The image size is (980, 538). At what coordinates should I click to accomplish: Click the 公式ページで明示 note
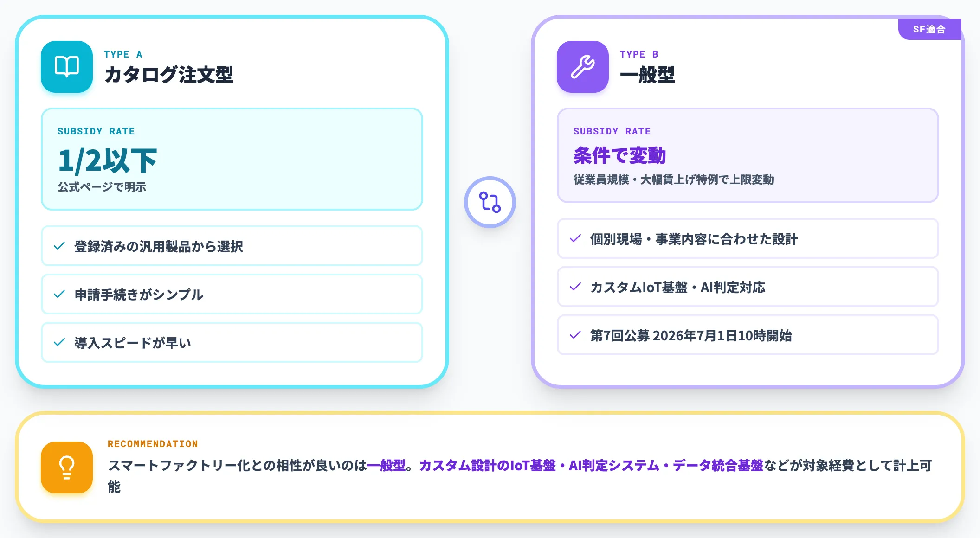(102, 187)
